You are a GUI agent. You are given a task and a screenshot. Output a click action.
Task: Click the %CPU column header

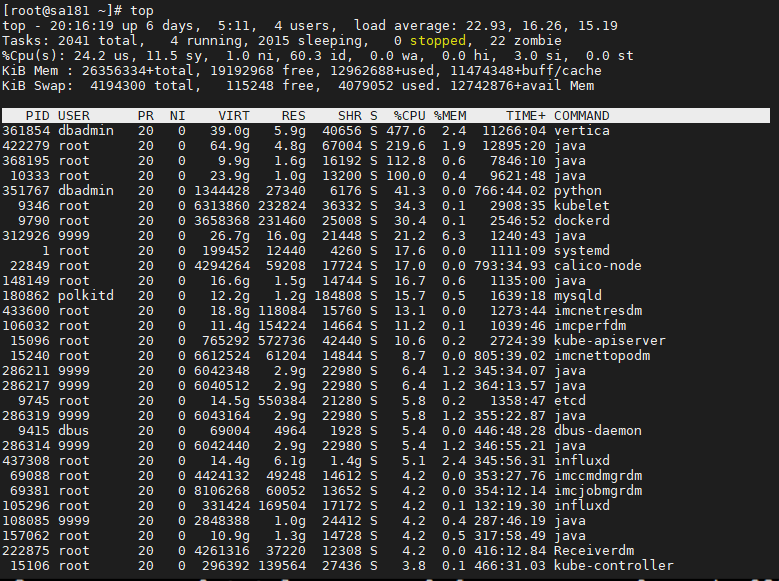409,115
